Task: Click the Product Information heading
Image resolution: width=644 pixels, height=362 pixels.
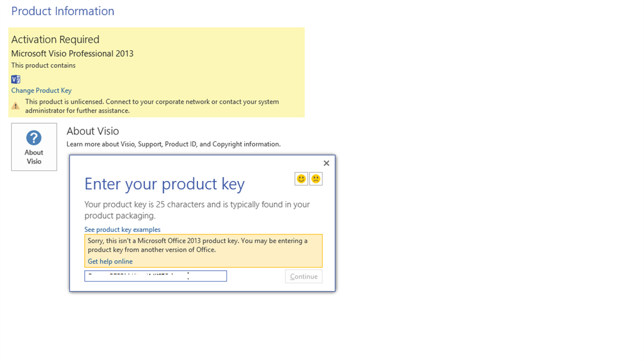Action: coord(63,11)
